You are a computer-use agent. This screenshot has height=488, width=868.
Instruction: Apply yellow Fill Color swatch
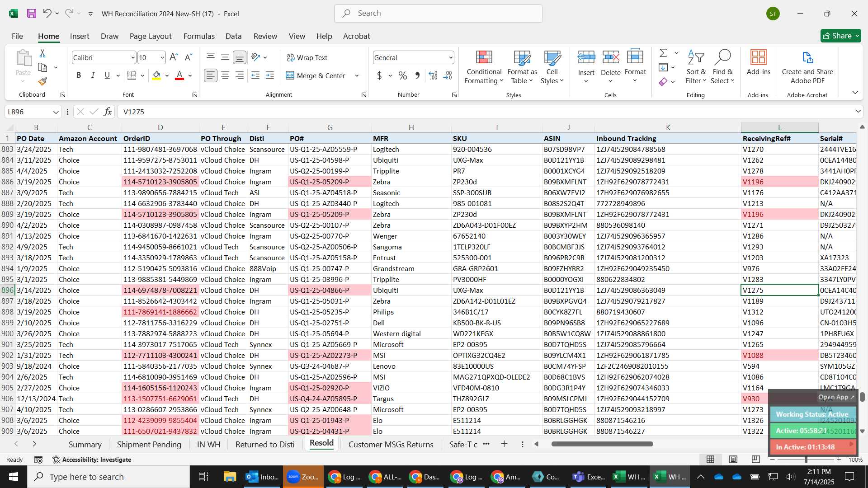click(156, 75)
